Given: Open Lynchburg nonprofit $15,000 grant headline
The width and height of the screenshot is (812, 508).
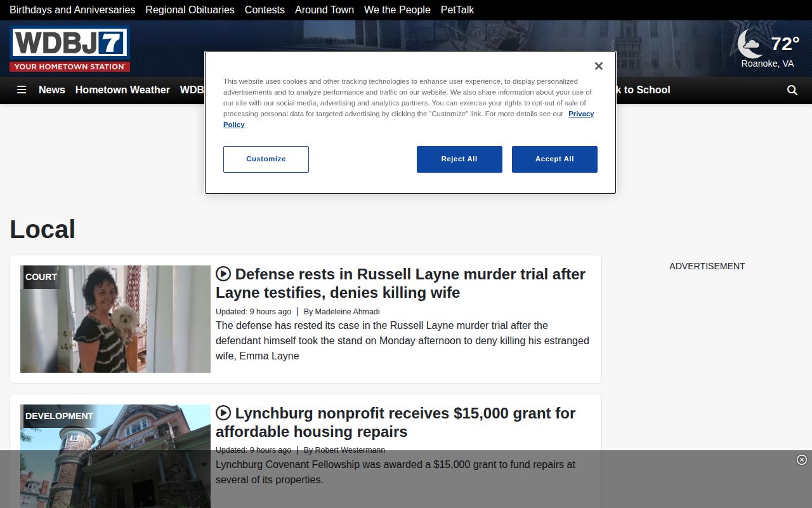Looking at the screenshot, I should pyautogui.click(x=396, y=422).
